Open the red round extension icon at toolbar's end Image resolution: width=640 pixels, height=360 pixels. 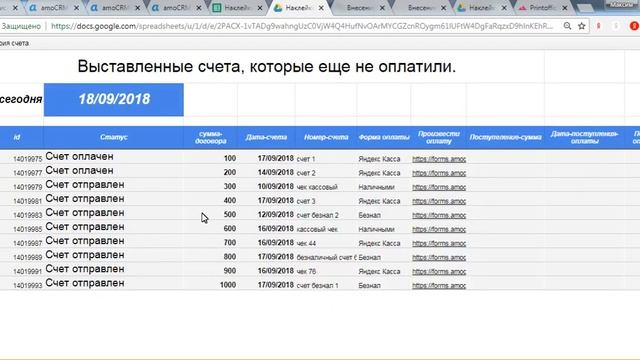tap(634, 26)
